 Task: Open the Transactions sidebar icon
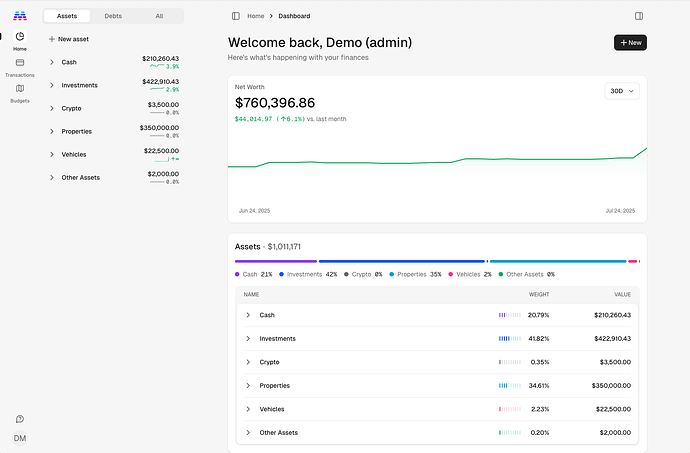[20, 63]
